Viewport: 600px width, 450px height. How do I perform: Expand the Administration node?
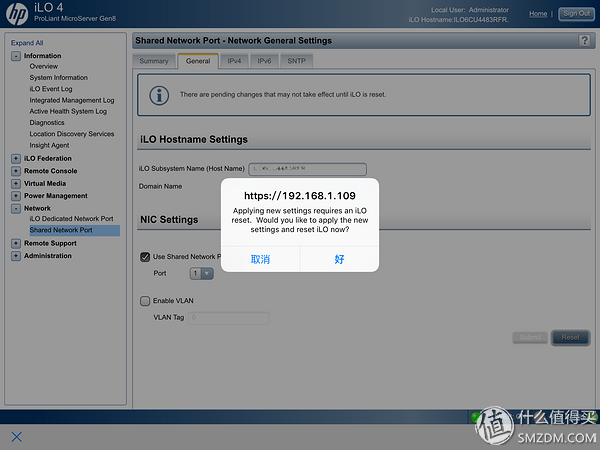click(x=16, y=256)
